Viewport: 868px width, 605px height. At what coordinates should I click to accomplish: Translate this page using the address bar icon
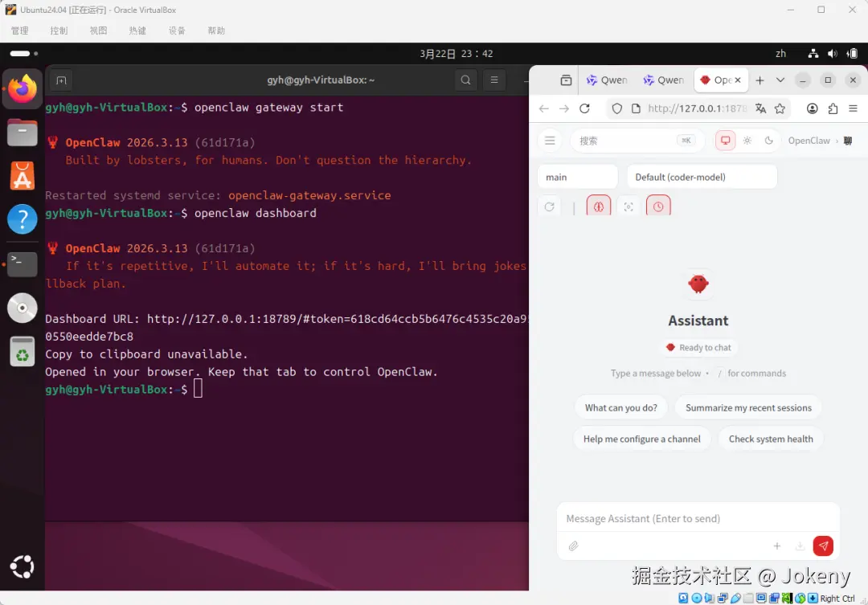760,108
